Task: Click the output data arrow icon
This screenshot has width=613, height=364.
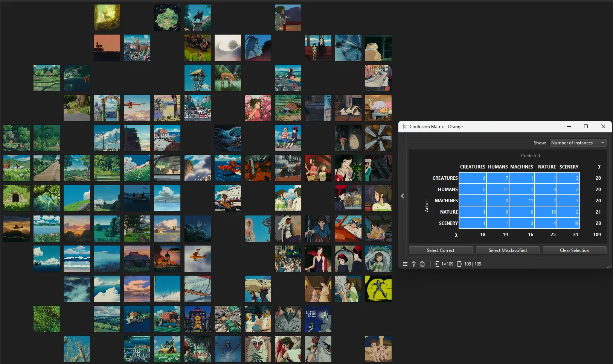Action: pos(459,264)
